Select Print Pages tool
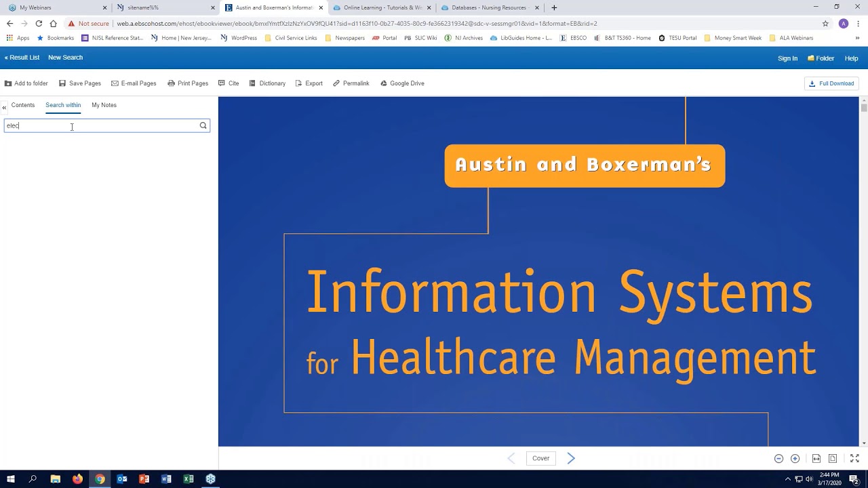The width and height of the screenshot is (868, 488). click(x=188, y=83)
